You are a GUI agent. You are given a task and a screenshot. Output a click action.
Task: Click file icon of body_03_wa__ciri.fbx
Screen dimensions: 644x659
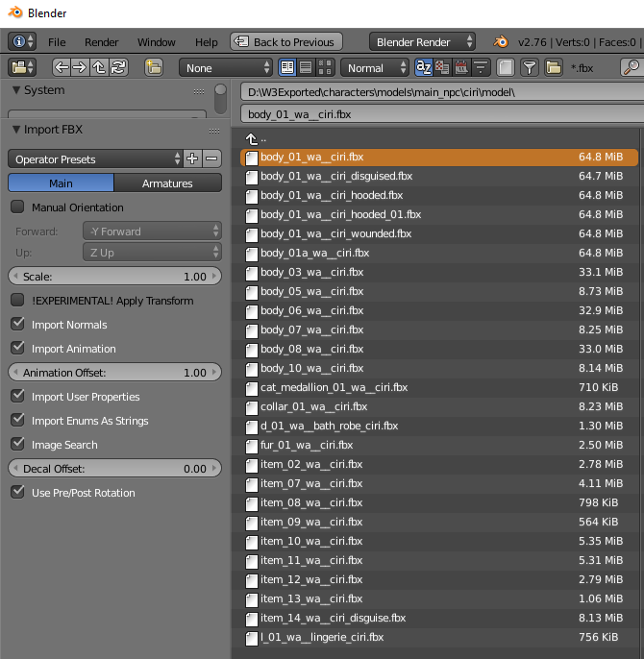[x=252, y=273]
